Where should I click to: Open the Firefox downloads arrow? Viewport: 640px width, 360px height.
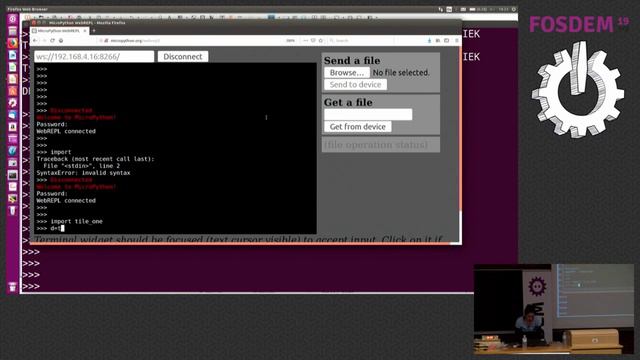tap(429, 41)
